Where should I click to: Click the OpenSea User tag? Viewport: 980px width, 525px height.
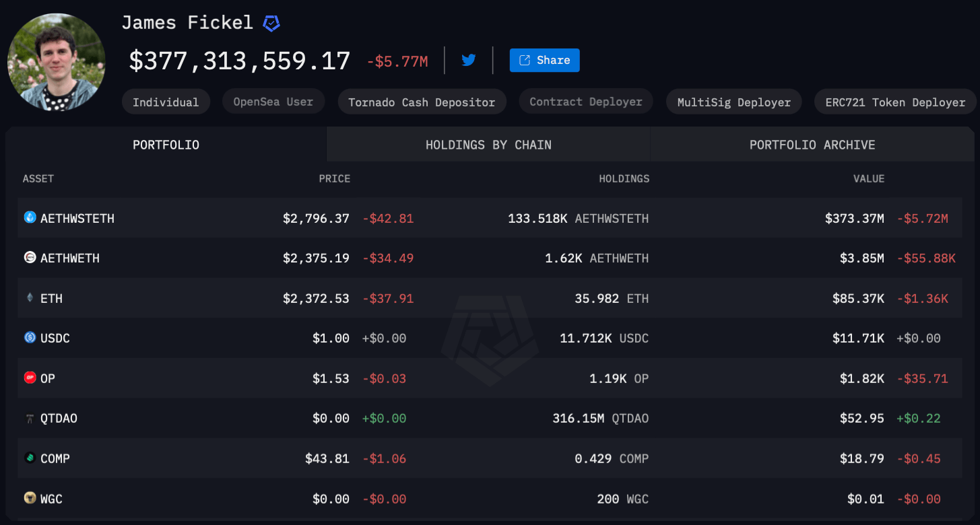point(273,102)
